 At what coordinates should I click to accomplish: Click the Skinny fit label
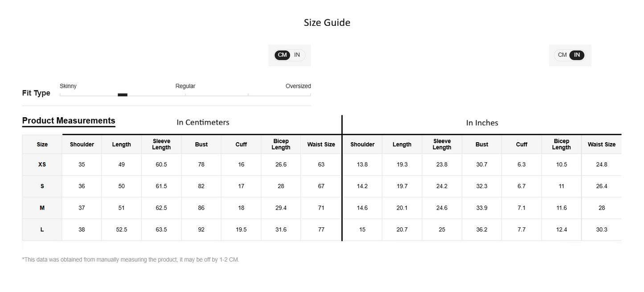(68, 86)
